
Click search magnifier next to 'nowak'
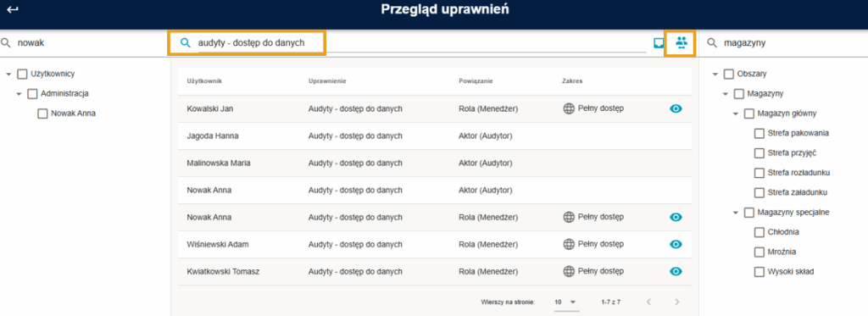[x=6, y=42]
